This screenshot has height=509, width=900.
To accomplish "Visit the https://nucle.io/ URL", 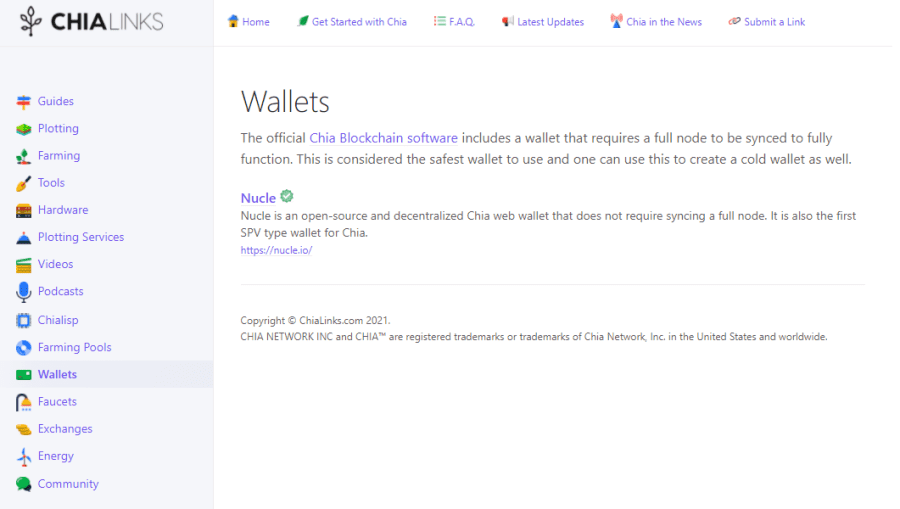I will (x=276, y=250).
